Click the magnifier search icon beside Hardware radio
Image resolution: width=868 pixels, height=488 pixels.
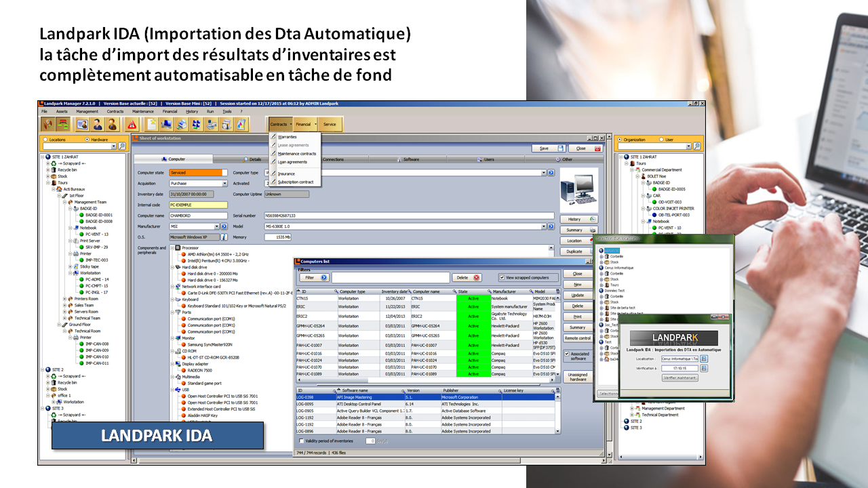(x=122, y=146)
